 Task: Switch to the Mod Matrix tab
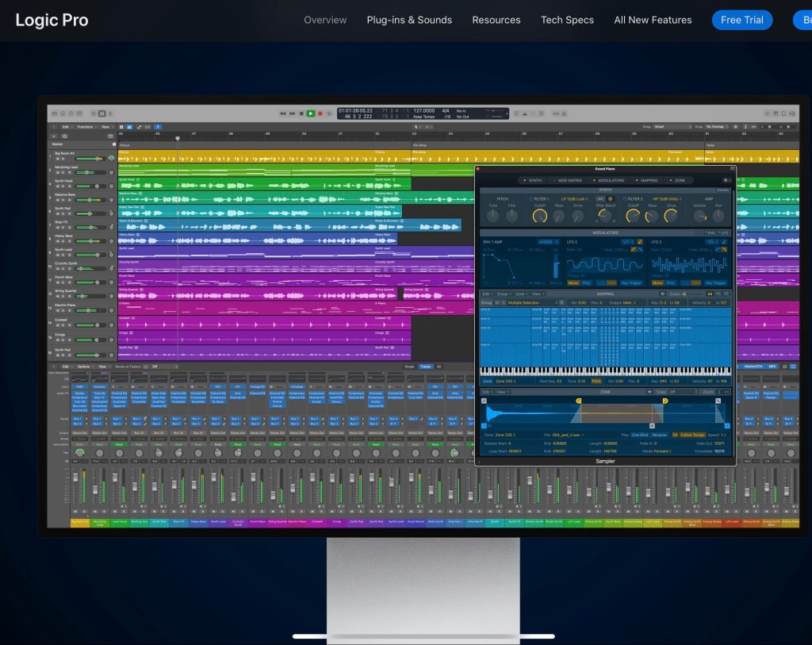569,180
